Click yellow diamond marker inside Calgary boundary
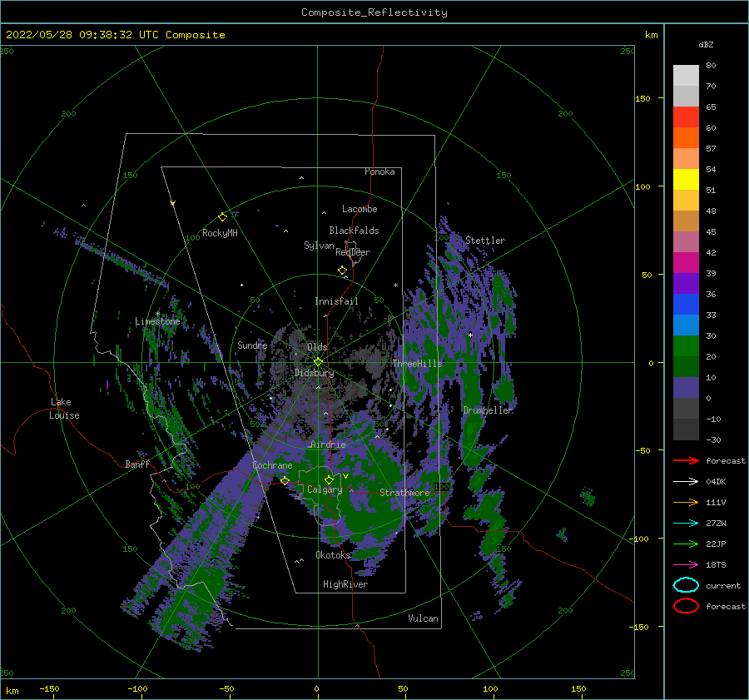The height and width of the screenshot is (700, 749). (329, 479)
